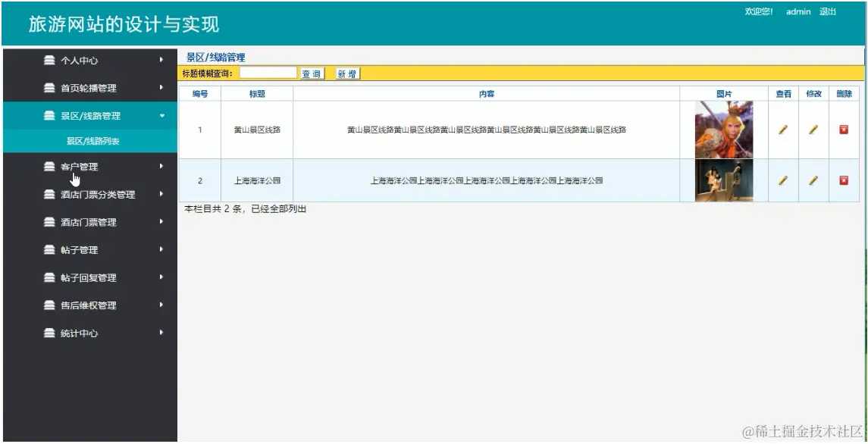Click the title cell 上海海洋公园
Screen dimensions: 868x444
tap(257, 180)
